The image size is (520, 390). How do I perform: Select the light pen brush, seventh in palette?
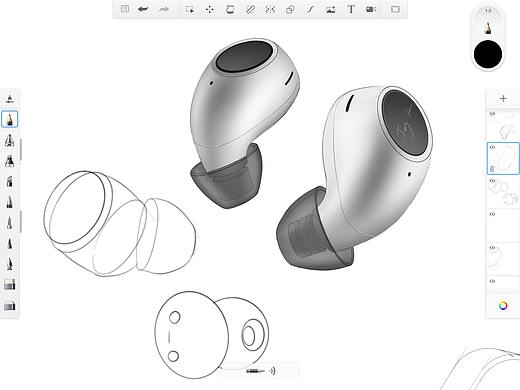10,223
